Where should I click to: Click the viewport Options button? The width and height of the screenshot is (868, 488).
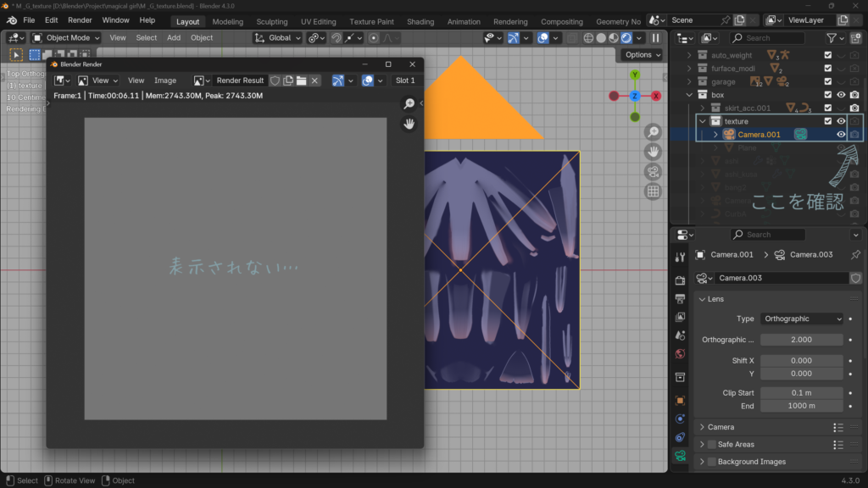[642, 55]
